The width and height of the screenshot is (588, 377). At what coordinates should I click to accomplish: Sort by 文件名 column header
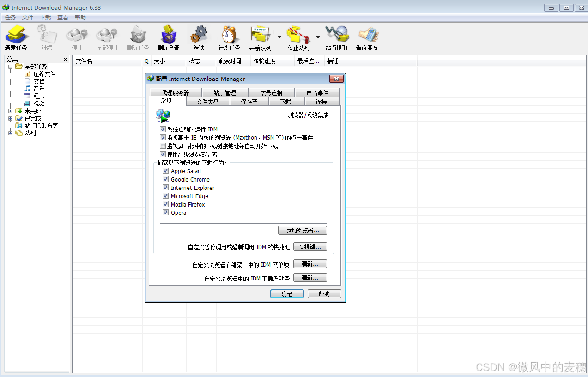pyautogui.click(x=107, y=61)
